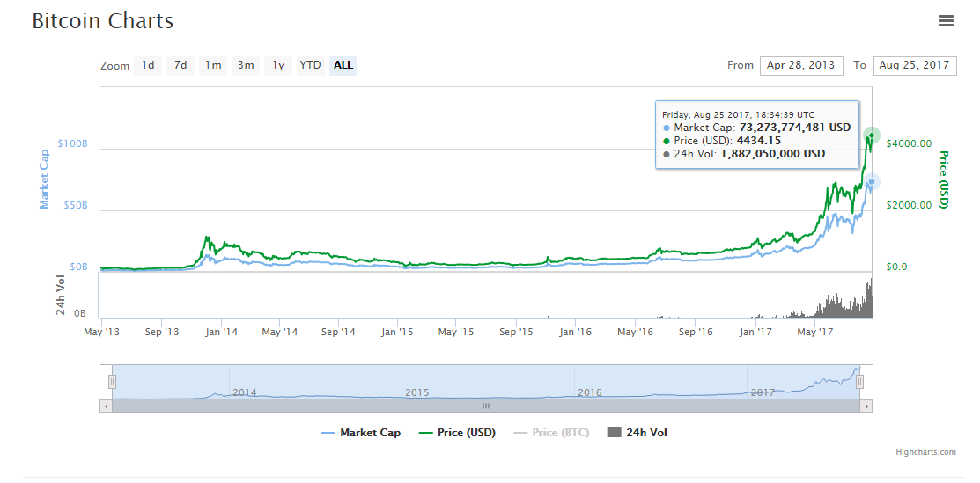Click the Market Cap axis title
980x483 pixels.
pos(44,178)
